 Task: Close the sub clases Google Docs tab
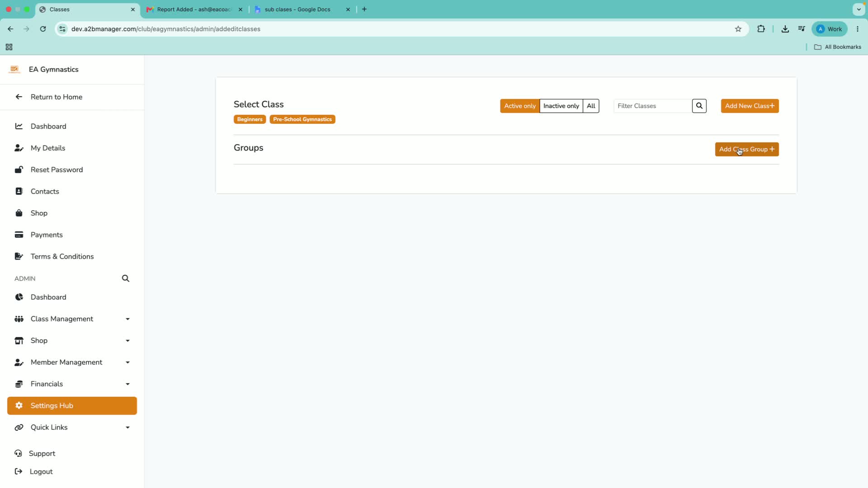348,9
